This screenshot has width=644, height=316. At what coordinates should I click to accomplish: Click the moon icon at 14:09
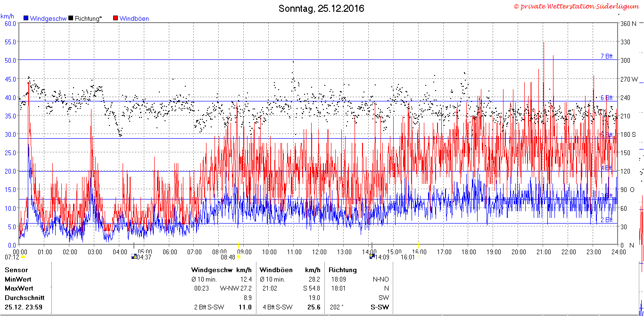pos(372,257)
